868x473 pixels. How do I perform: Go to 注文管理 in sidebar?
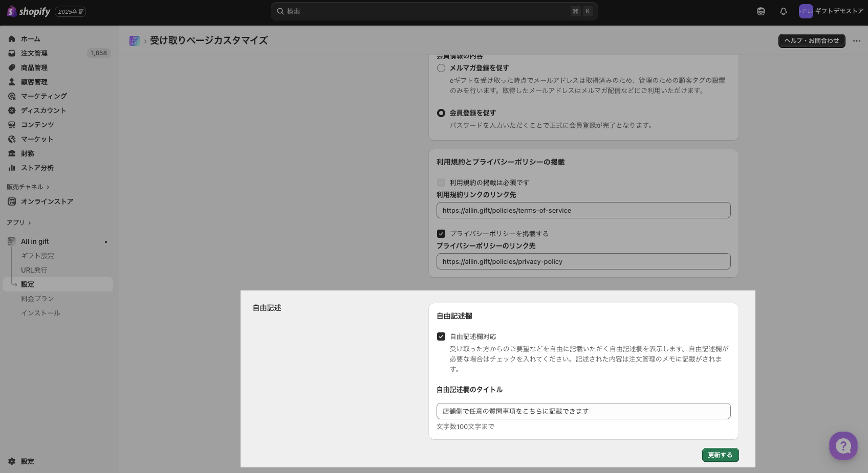coord(34,53)
